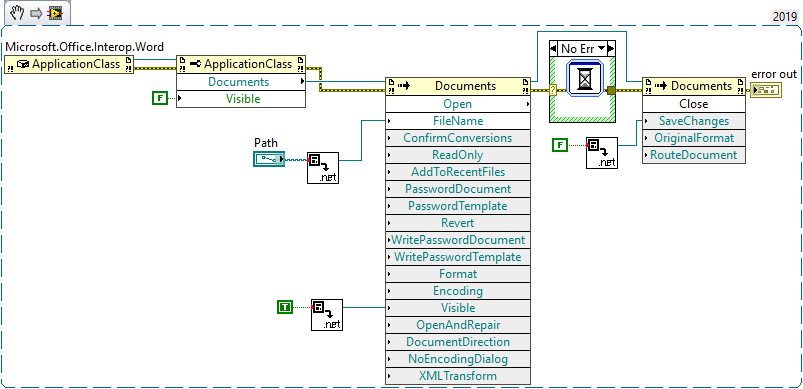Click the PasswordTemplate parameter
This screenshot has width=803, height=389.
pyautogui.click(x=458, y=206)
